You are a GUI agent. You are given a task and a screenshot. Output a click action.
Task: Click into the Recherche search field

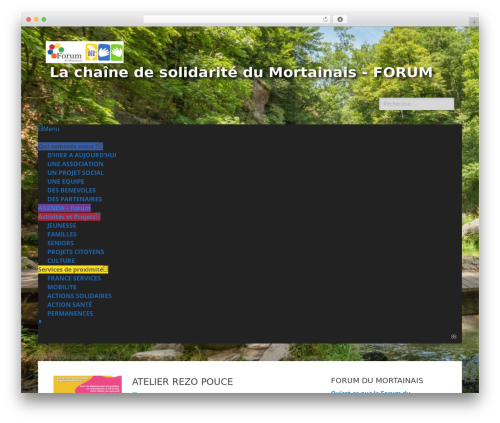pos(416,104)
